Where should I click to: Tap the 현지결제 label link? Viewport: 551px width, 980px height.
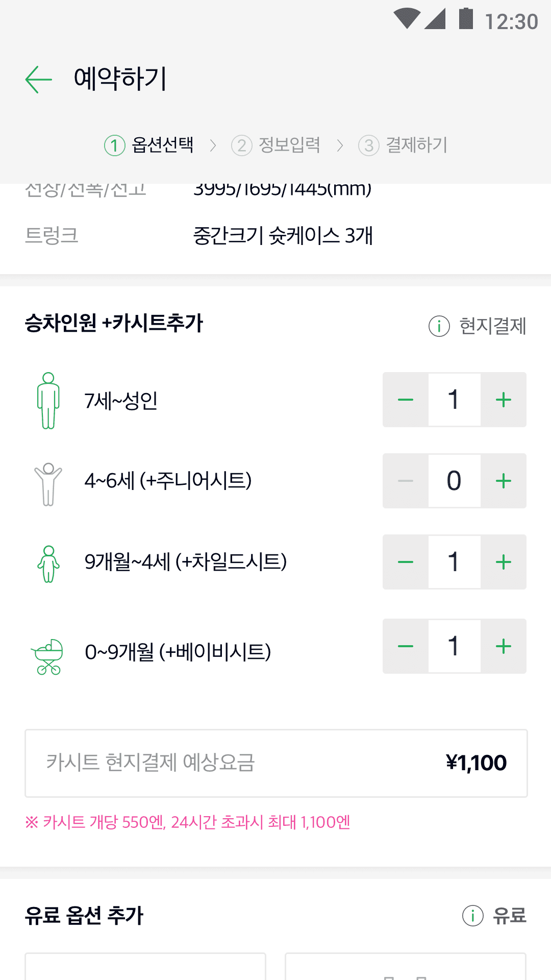(x=492, y=326)
